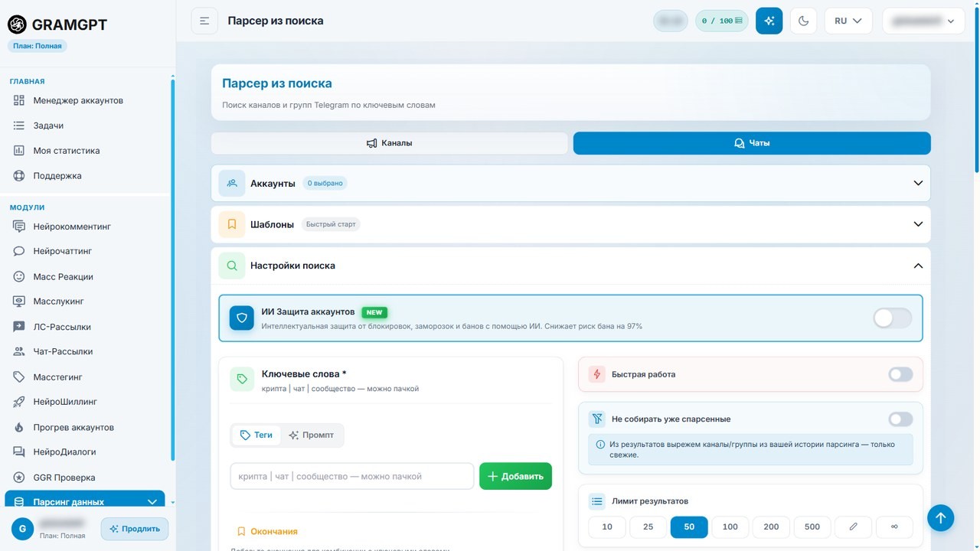This screenshot has width=980, height=551.
Task: Expand the Шаблоны section
Action: click(x=571, y=224)
